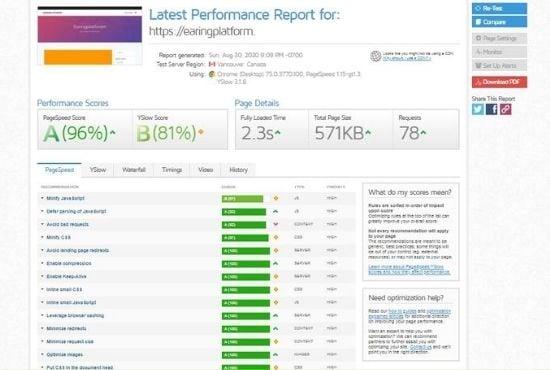Expand the Minify JavaScript recommendation
The image size is (550, 370).
click(65, 198)
